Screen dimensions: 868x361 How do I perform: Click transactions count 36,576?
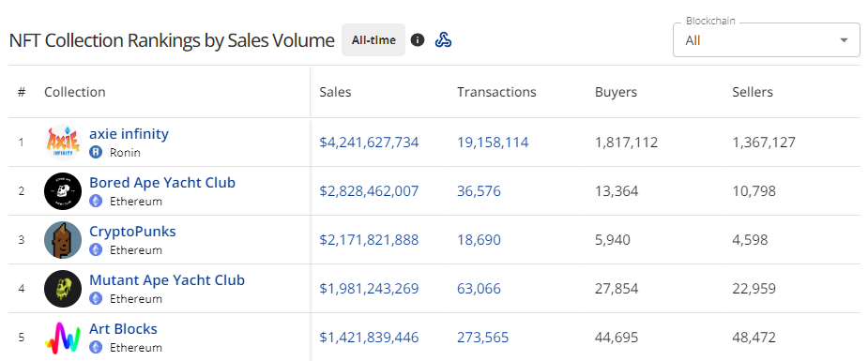click(479, 191)
